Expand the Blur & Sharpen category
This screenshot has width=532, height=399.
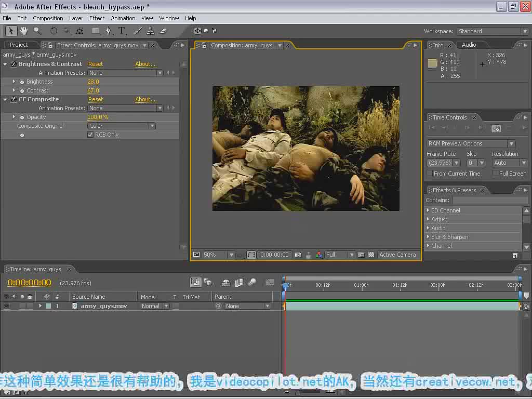(428, 237)
